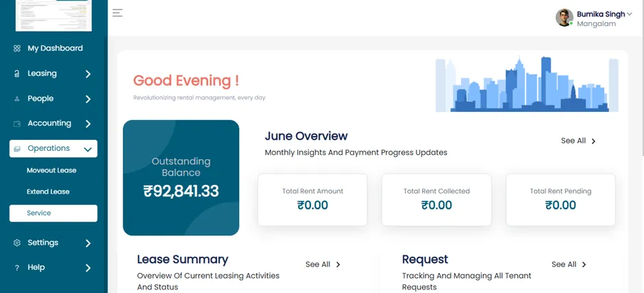Expand the Accounting menu chevron
The image size is (644, 293).
tap(88, 124)
